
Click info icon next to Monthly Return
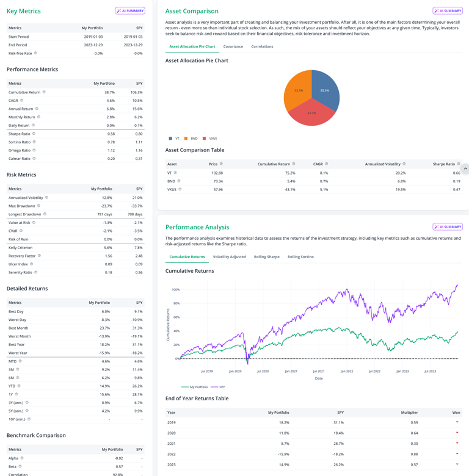click(x=39, y=117)
